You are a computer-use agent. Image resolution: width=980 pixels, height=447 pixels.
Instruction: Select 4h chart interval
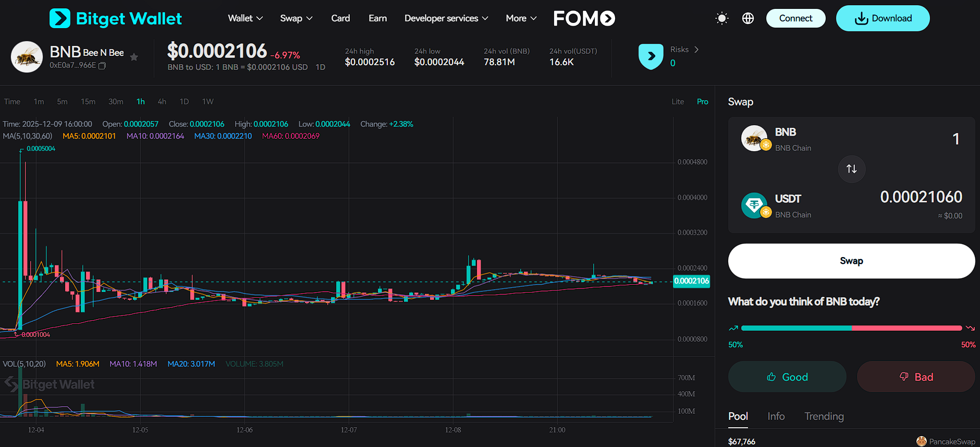point(162,102)
